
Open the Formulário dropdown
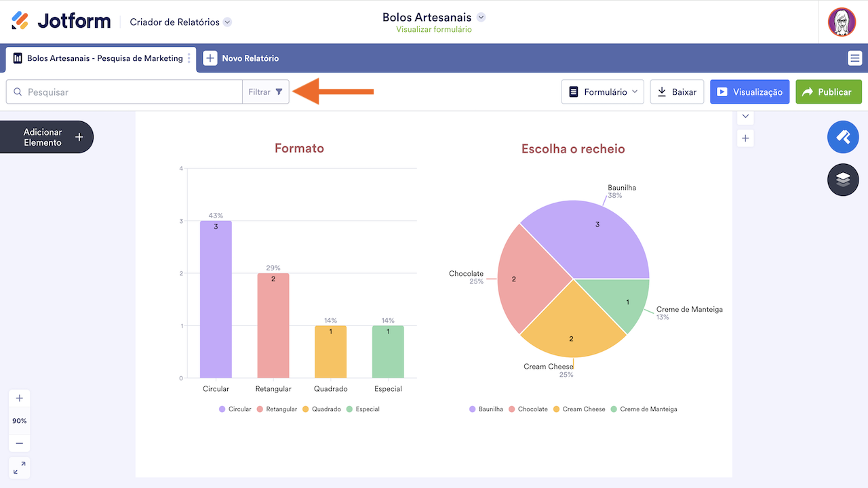602,91
